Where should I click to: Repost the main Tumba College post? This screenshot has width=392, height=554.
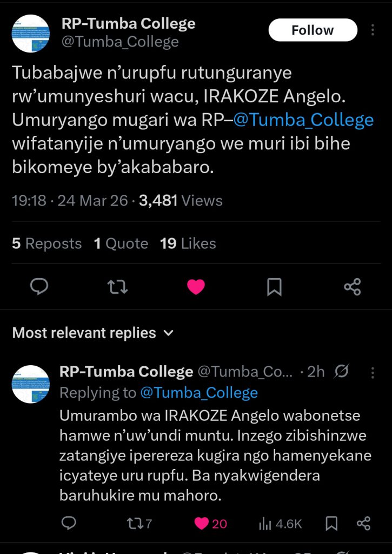[117, 287]
